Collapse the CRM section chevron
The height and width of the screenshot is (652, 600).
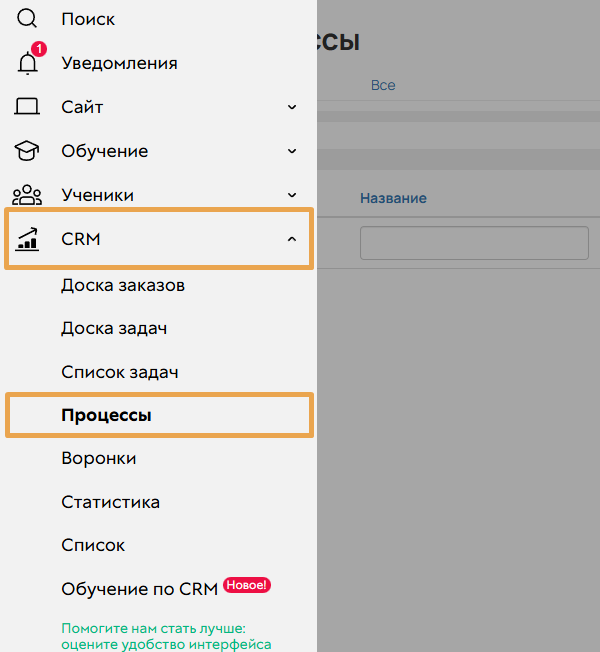tap(292, 239)
